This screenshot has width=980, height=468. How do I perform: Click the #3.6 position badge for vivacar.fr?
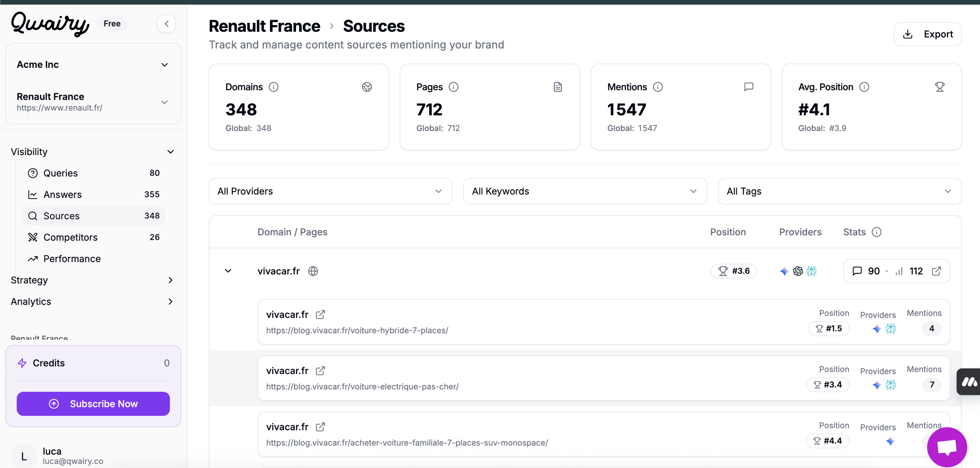click(734, 271)
